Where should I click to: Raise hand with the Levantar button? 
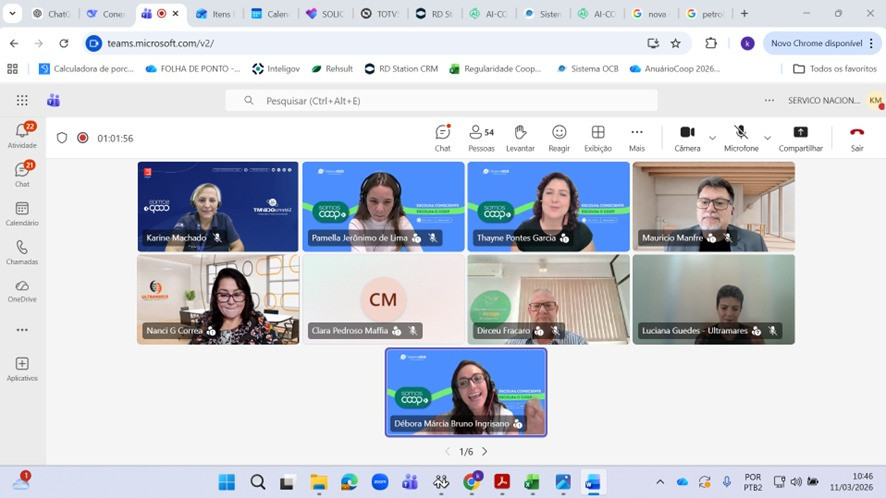(520, 137)
